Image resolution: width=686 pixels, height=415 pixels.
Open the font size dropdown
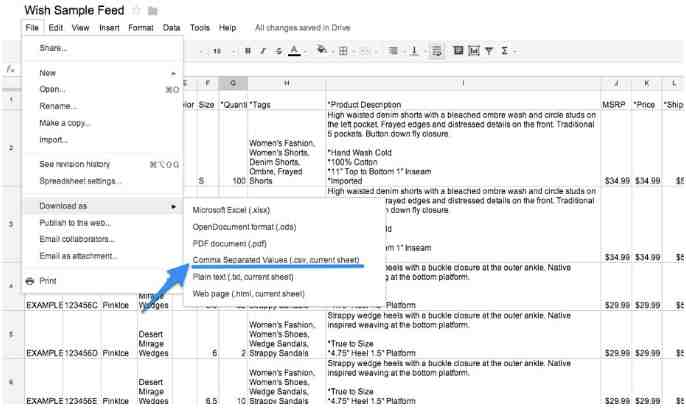(x=220, y=51)
